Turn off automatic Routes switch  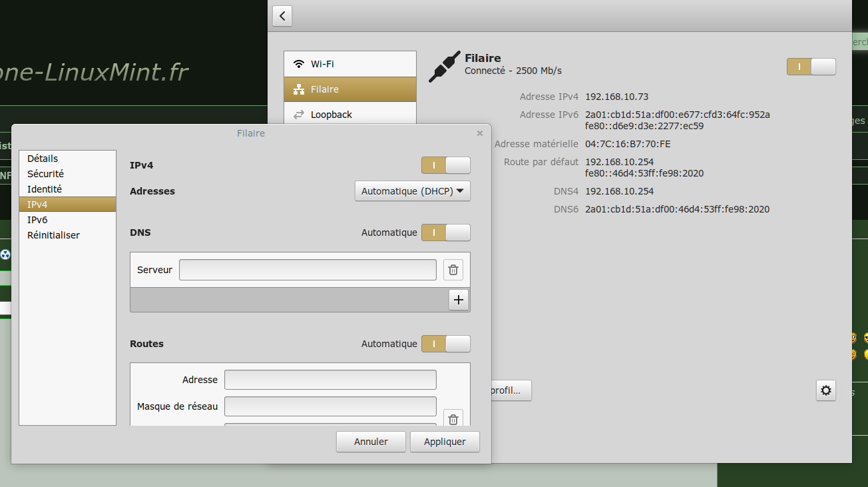coord(445,344)
